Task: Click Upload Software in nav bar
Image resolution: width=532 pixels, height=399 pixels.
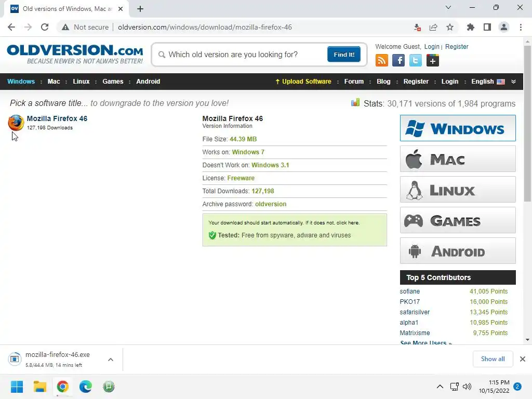Action: 303,82
